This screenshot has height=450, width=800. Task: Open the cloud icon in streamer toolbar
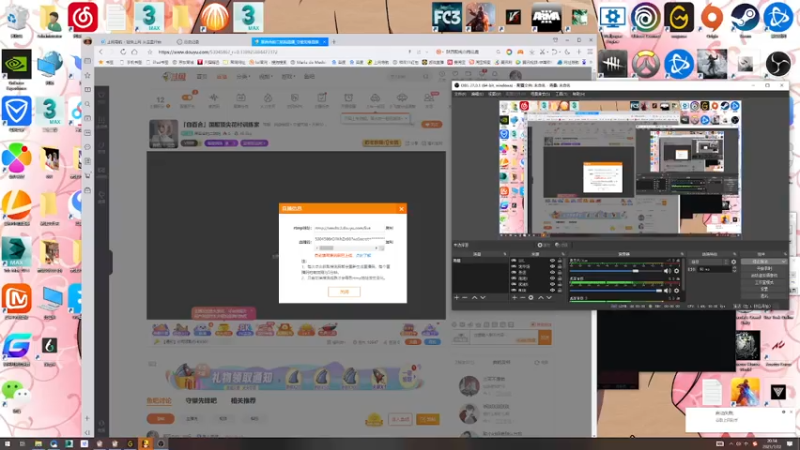[x=375, y=98]
